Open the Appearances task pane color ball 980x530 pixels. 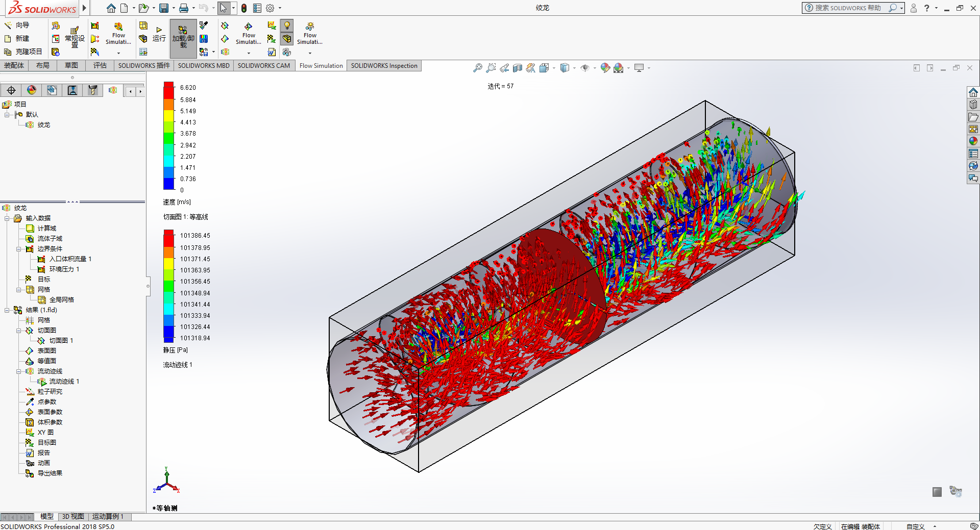pos(973,141)
